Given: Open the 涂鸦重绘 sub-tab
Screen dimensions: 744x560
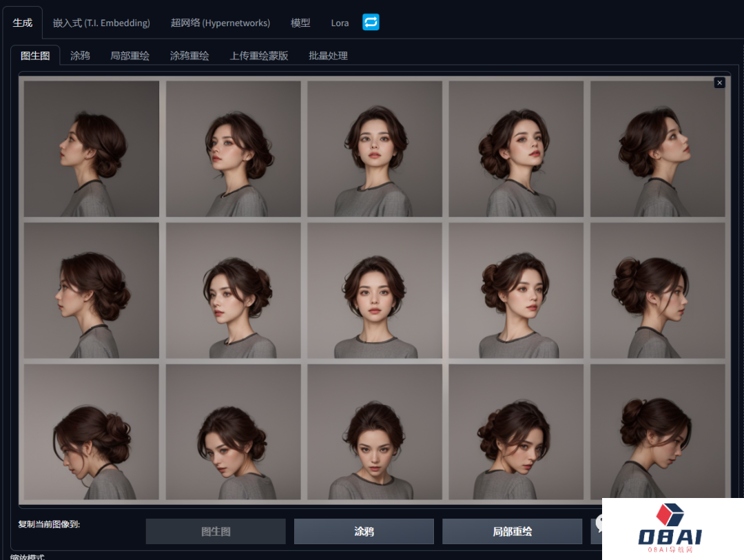Looking at the screenshot, I should (x=189, y=56).
